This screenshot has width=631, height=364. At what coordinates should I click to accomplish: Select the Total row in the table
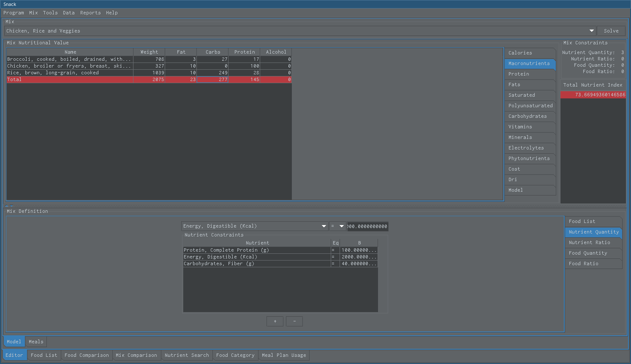149,79
